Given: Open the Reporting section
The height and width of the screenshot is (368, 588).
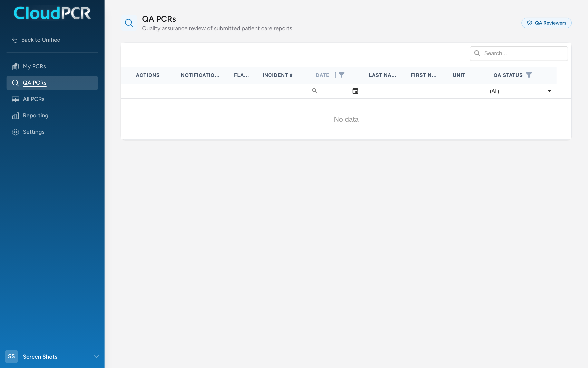Looking at the screenshot, I should pyautogui.click(x=52, y=116).
